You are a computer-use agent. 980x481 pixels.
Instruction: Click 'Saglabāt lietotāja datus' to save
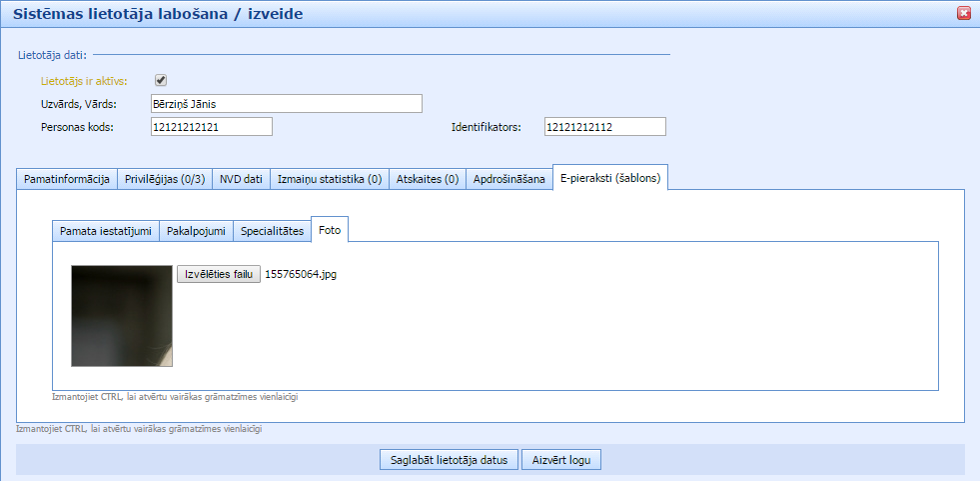tap(449, 460)
